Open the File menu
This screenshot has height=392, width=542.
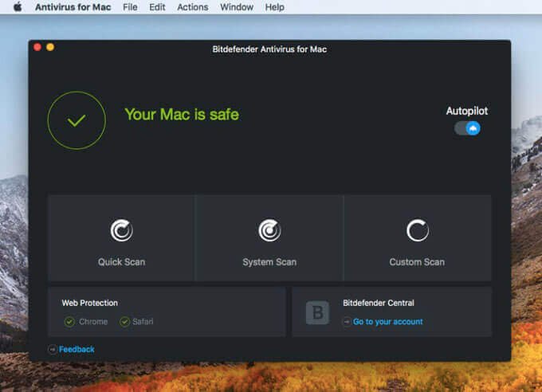130,7
